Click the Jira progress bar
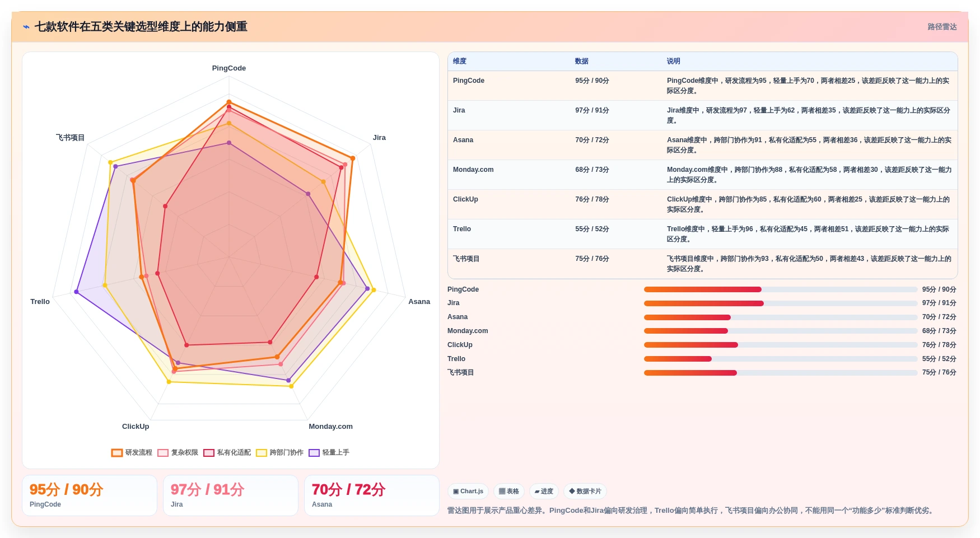Image resolution: width=980 pixels, height=538 pixels. [781, 303]
